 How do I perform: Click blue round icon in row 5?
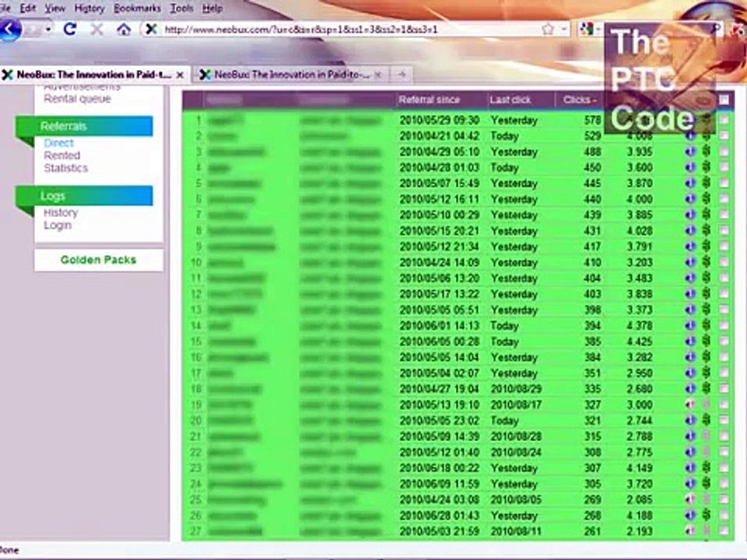(x=690, y=184)
